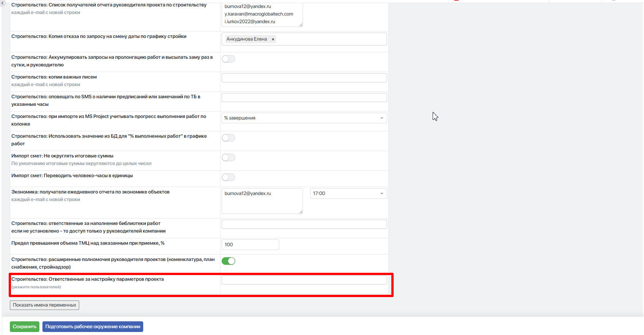Click the Сохранить button

coord(25,327)
